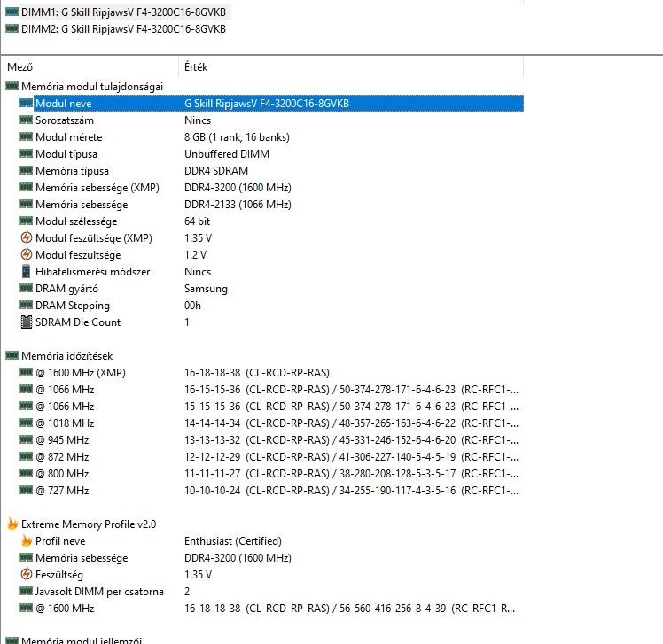Screen dimensions: 663x644
Task: Click the icon beside XMP profile Memória sebessége
Action: (27, 557)
